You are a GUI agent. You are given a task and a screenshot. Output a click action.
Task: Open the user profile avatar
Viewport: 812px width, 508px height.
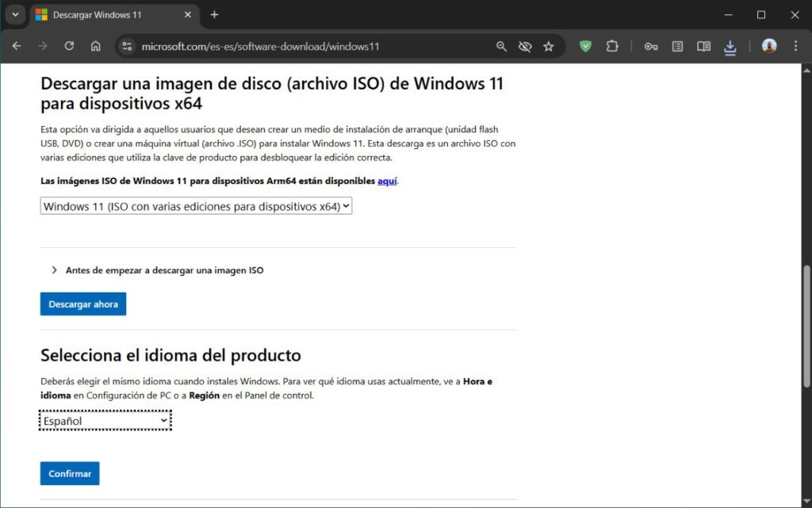pos(769,46)
